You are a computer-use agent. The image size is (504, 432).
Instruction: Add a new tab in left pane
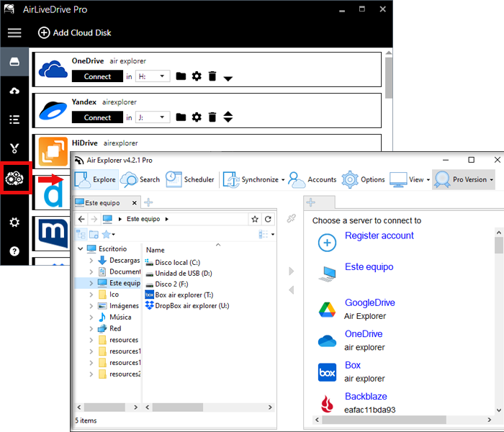pyautogui.click(x=148, y=202)
